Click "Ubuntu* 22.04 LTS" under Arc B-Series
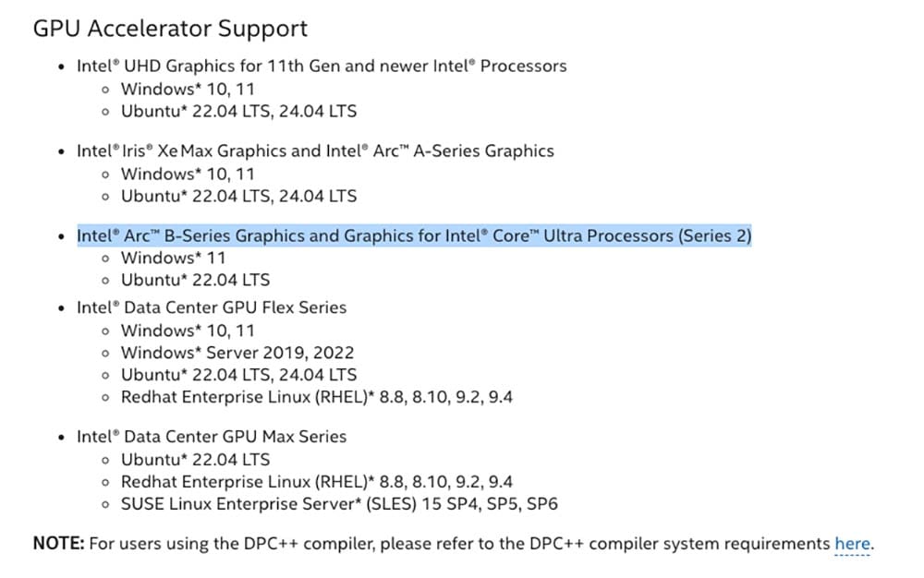 (195, 280)
